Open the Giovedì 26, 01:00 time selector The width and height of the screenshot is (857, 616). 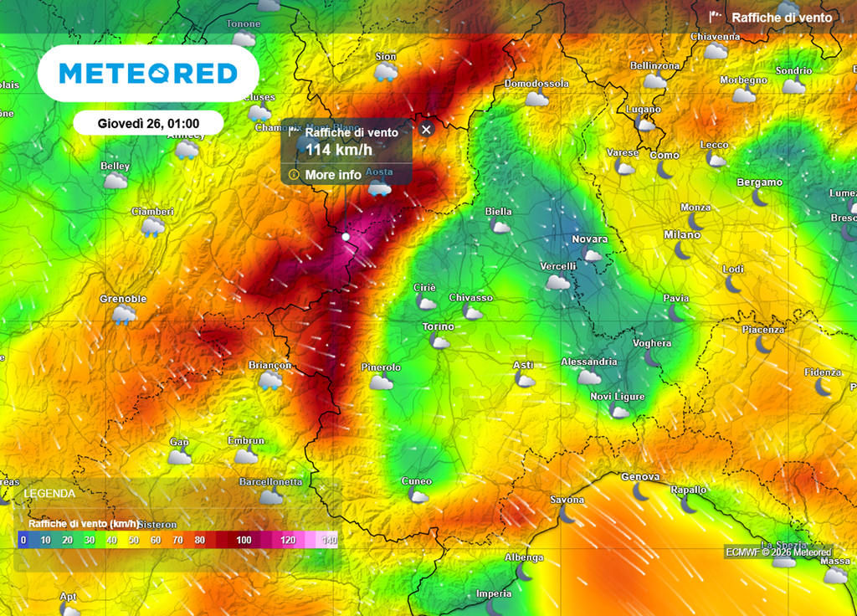[148, 123]
